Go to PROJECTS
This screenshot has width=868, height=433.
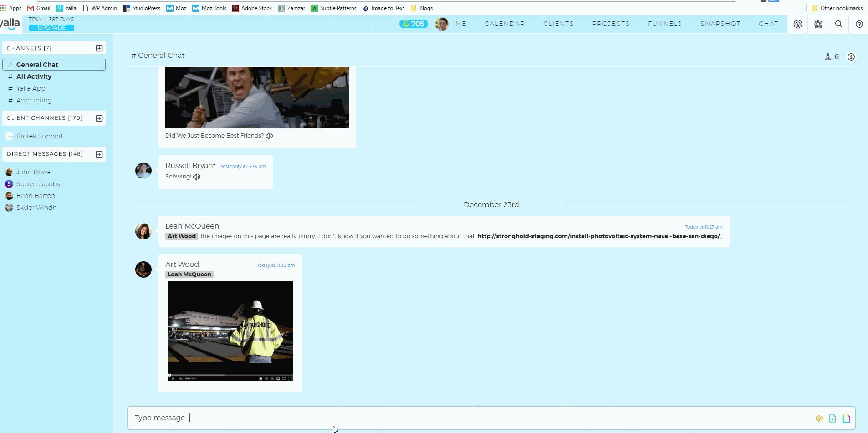click(611, 24)
